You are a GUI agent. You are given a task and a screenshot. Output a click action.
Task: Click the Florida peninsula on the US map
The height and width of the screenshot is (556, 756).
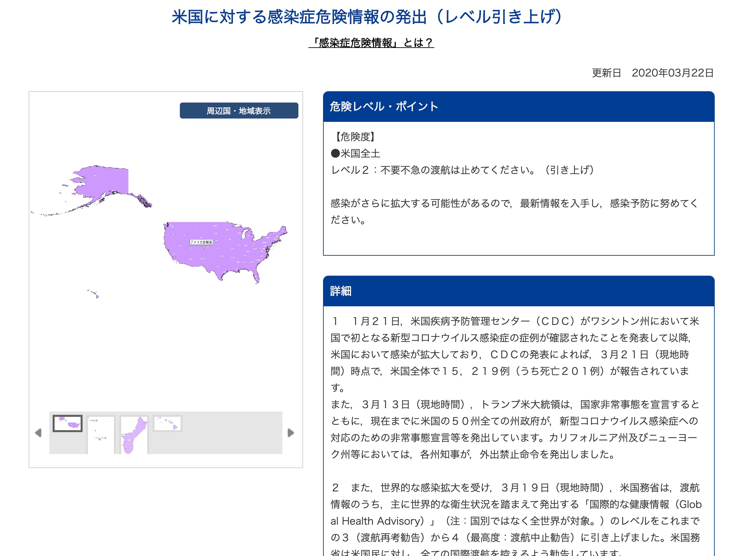(256, 275)
